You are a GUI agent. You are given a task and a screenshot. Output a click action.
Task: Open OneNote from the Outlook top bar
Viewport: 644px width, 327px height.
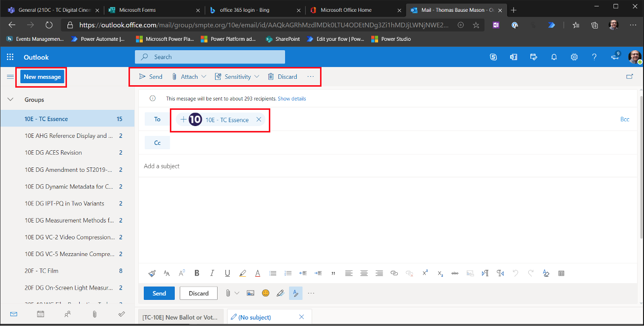coord(514,57)
